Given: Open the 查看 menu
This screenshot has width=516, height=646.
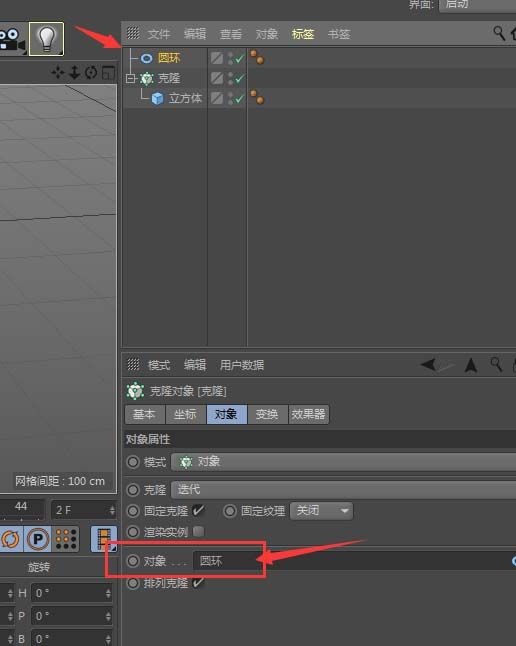Looking at the screenshot, I should tap(231, 34).
